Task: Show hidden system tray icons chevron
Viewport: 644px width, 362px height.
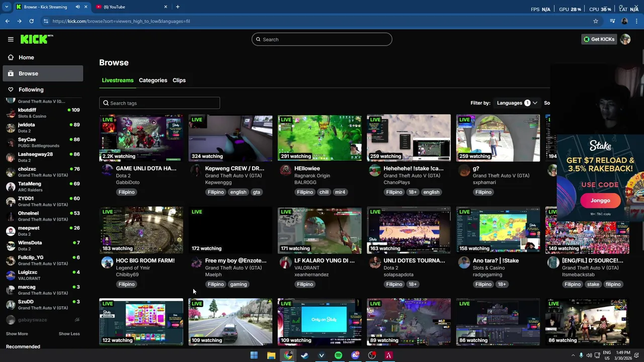Action: click(573, 355)
